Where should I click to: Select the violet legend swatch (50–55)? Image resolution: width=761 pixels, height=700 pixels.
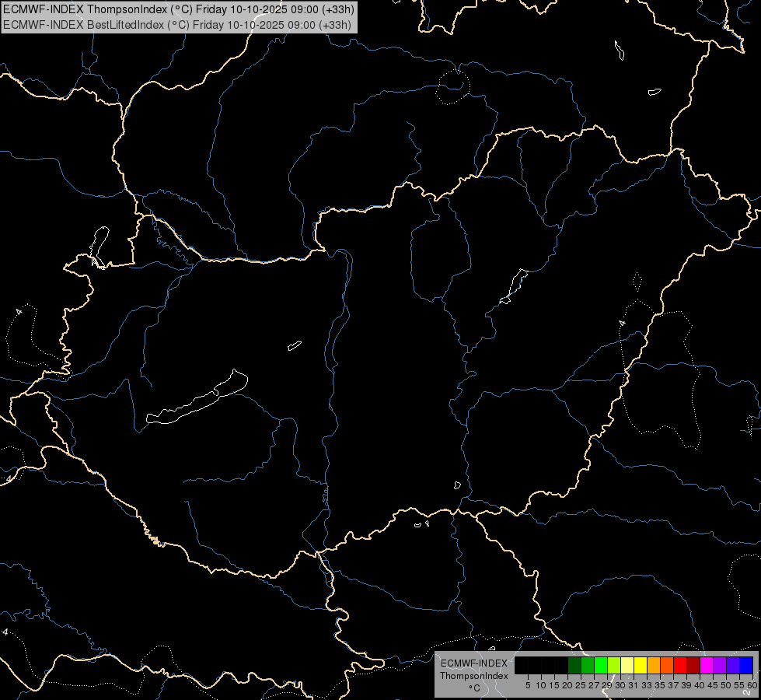[733, 665]
